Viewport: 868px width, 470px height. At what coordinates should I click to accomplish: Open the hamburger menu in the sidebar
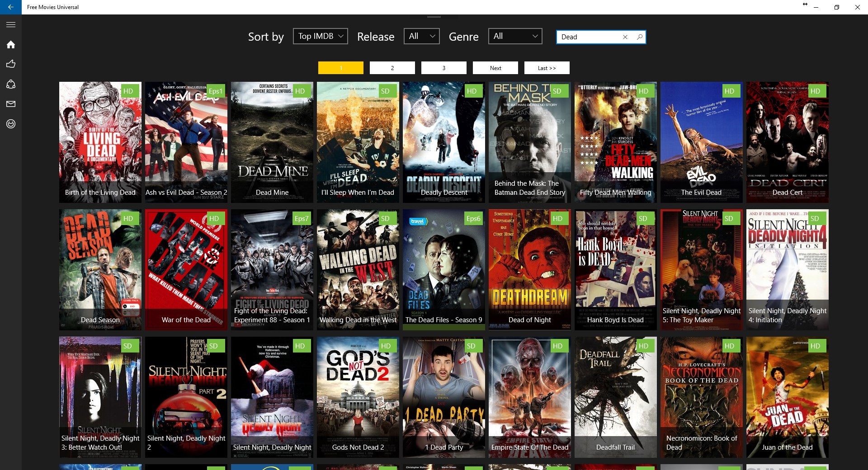click(11, 24)
